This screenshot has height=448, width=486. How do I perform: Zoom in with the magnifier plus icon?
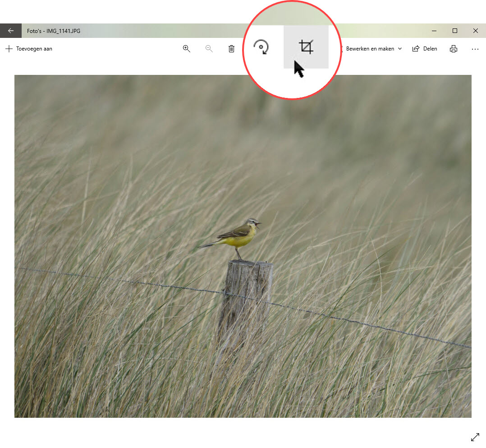pyautogui.click(x=186, y=49)
